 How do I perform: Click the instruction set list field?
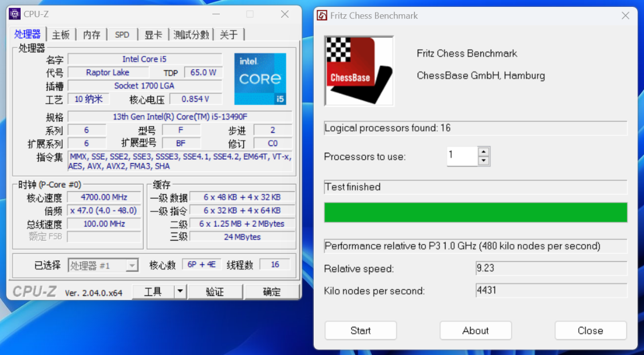click(x=180, y=161)
